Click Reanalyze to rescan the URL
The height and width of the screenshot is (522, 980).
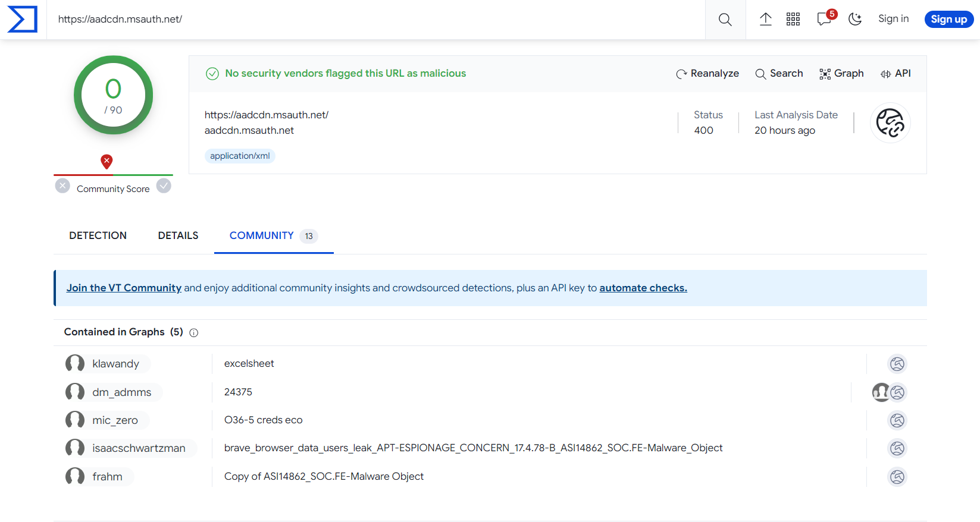[x=707, y=73]
